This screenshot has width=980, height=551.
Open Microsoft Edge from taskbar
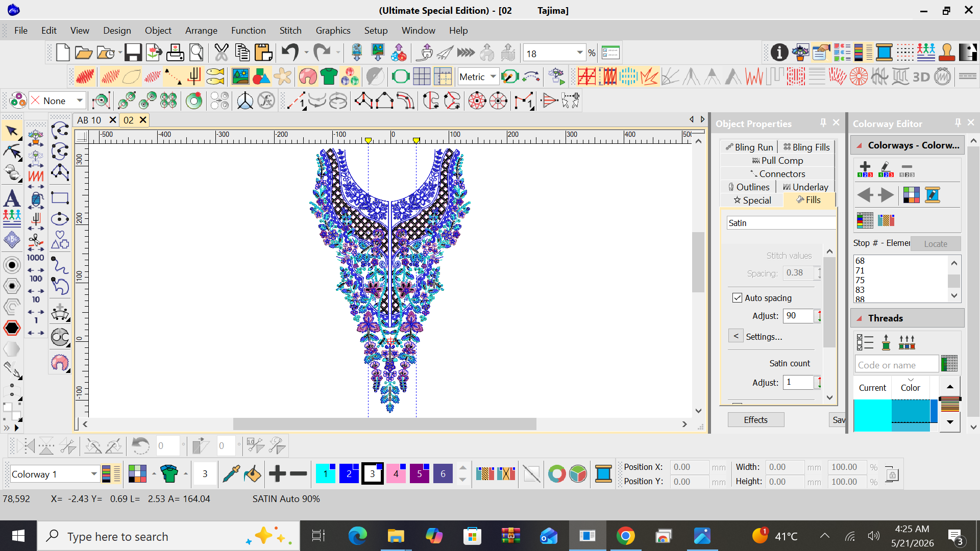(x=357, y=536)
